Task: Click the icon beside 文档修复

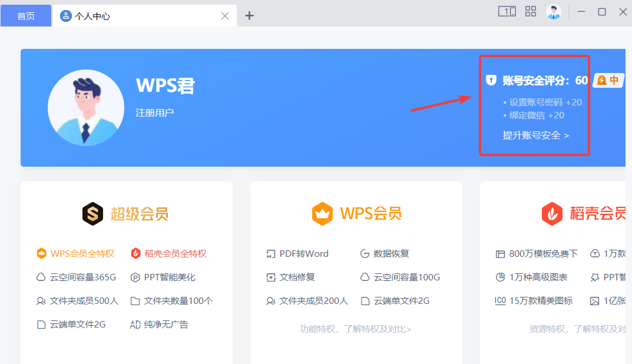Action: (x=271, y=277)
